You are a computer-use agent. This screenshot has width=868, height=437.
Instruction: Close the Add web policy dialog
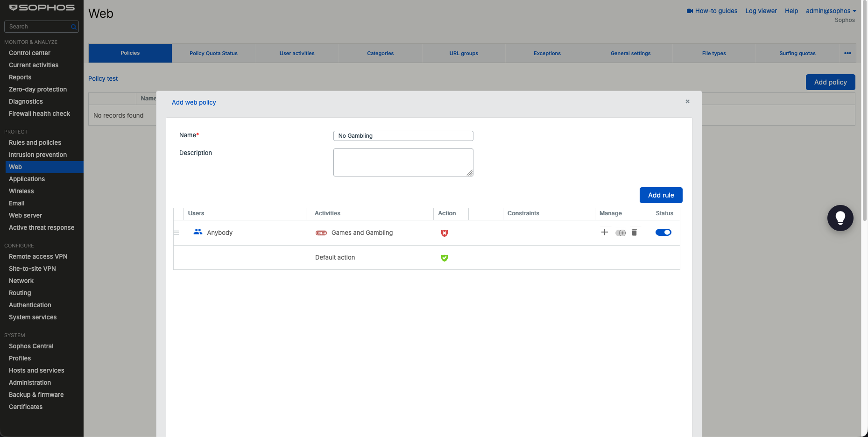(x=687, y=101)
